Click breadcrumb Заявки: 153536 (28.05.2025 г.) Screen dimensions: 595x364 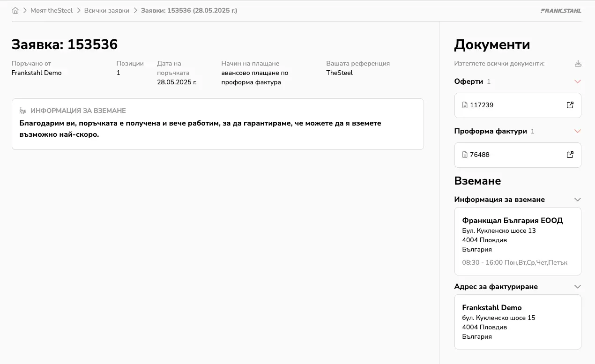click(x=189, y=10)
